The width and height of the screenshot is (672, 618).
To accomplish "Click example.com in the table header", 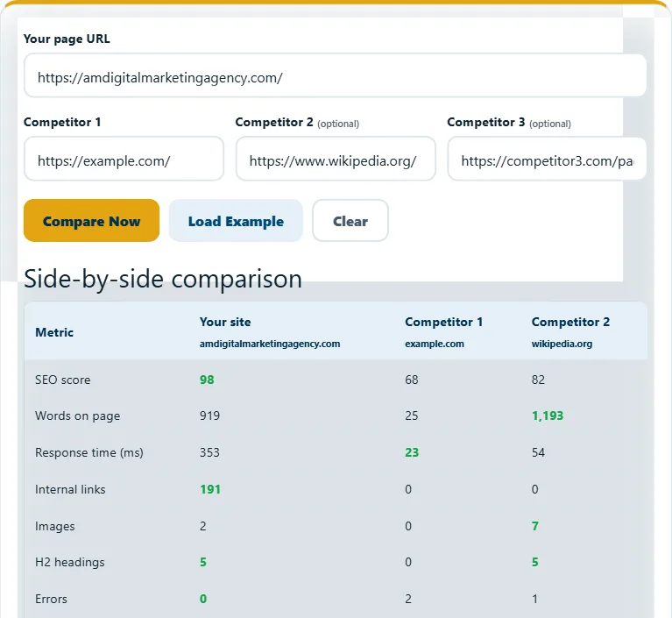I will [x=435, y=344].
